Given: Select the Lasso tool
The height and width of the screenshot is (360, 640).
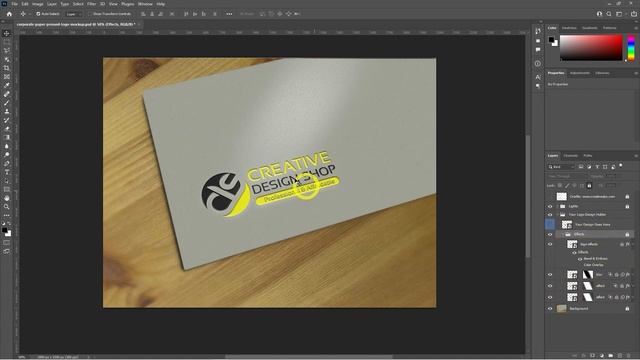Looking at the screenshot, I should tap(7, 51).
